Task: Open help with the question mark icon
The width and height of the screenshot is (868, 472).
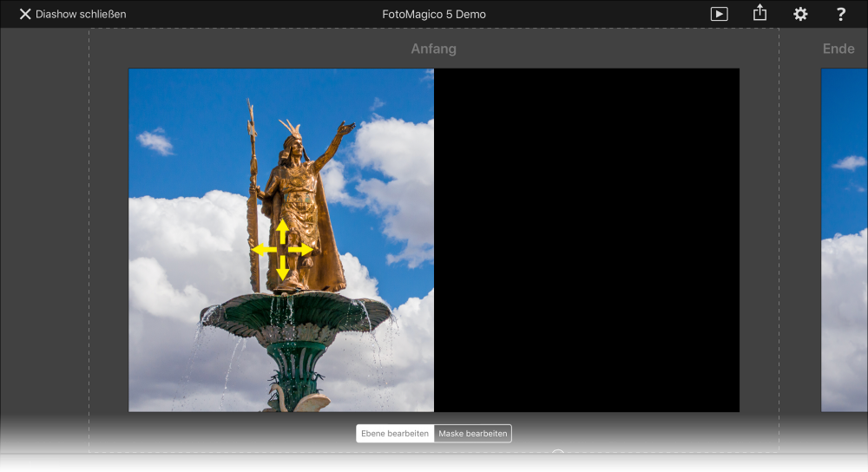Action: coord(841,15)
